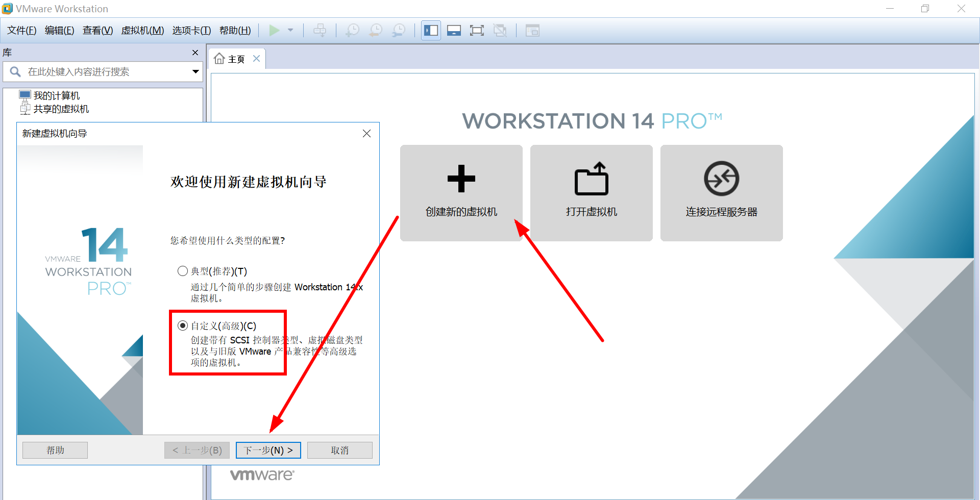The width and height of the screenshot is (980, 500).
Task: Close the 新建虚拟机向导 dialog
Action: click(366, 133)
